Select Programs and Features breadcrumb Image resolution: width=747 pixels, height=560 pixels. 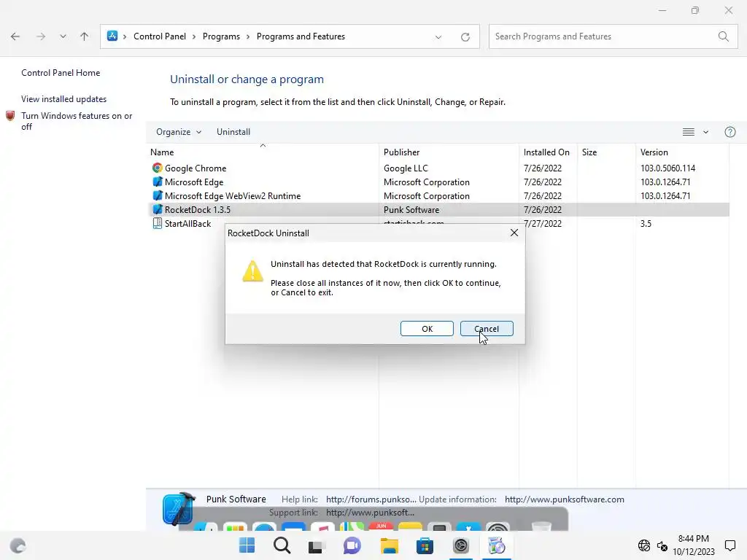301,36
